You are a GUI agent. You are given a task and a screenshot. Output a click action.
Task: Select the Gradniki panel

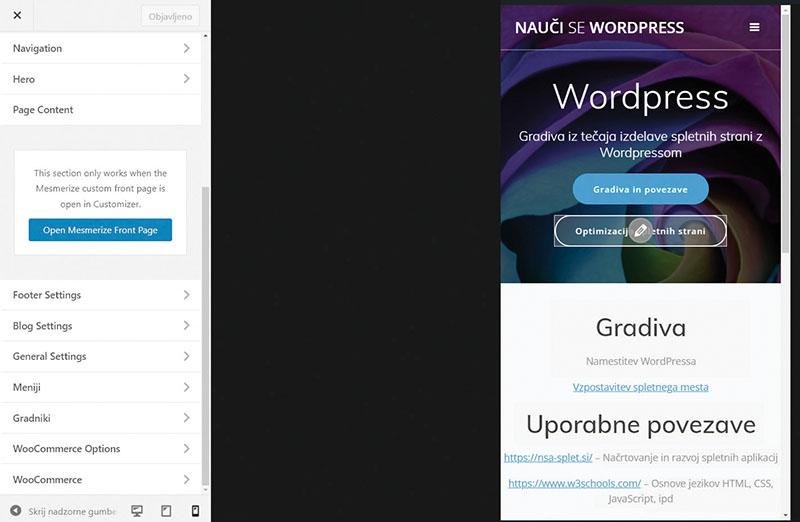click(x=100, y=418)
